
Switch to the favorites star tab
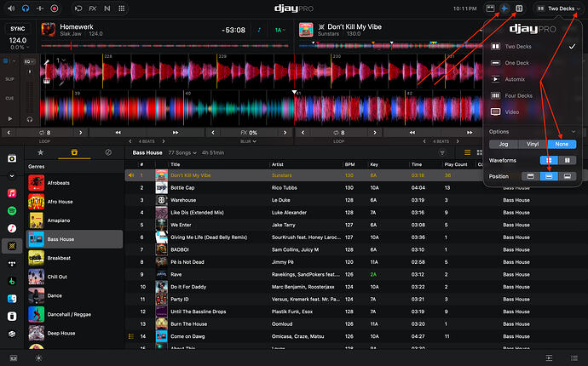41,152
